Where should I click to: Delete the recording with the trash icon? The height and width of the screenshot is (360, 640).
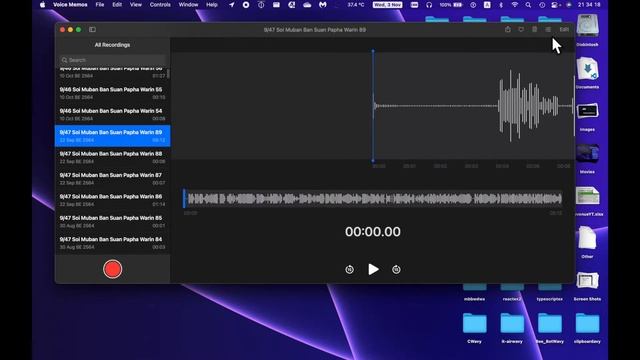535,29
